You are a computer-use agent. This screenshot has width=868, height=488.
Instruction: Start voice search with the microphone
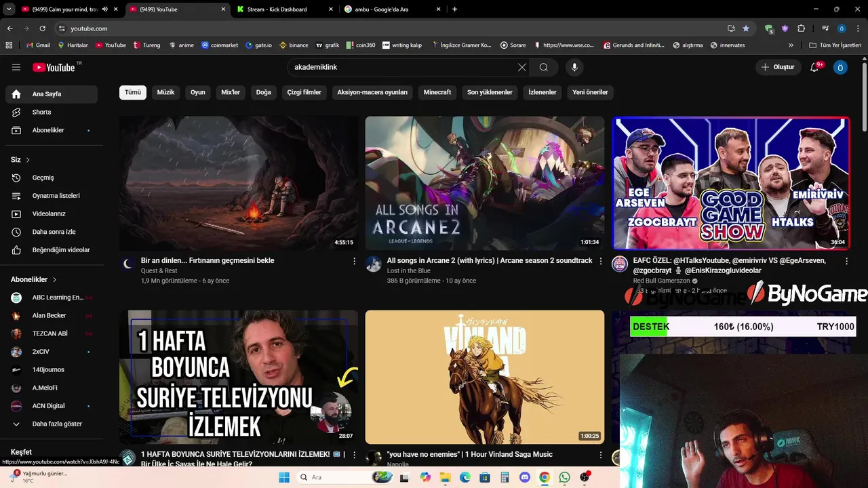click(574, 67)
